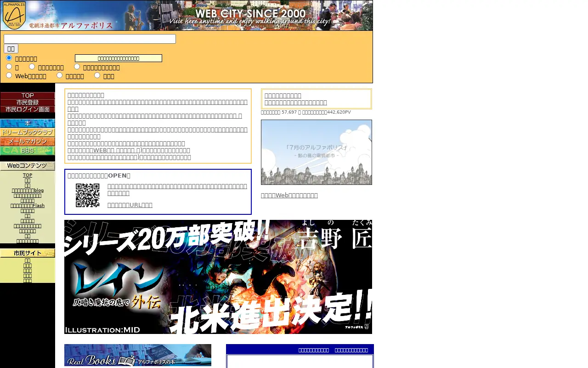This screenshot has width=588, height=368.
Task: Click the small button below the search field
Action: (11, 49)
